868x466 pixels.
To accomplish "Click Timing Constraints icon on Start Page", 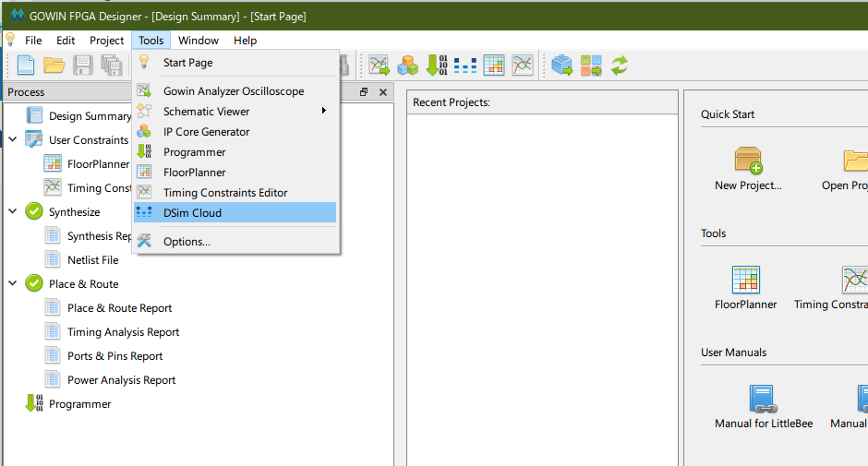I will 855,280.
